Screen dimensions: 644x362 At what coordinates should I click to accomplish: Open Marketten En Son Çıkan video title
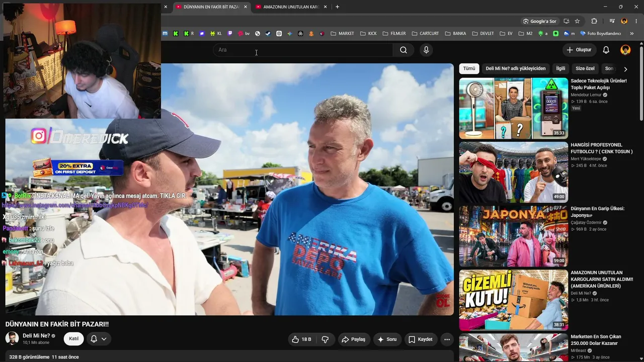click(596, 340)
